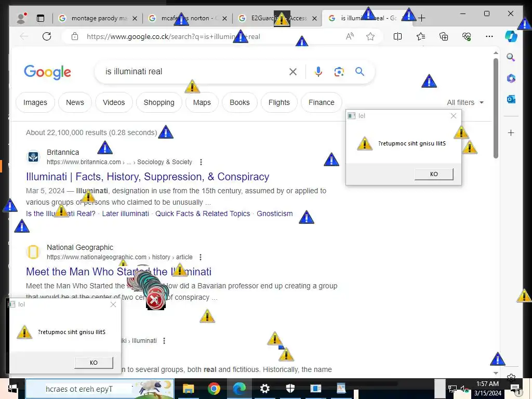
Task: Open the browser profile icon
Action: tap(21, 18)
